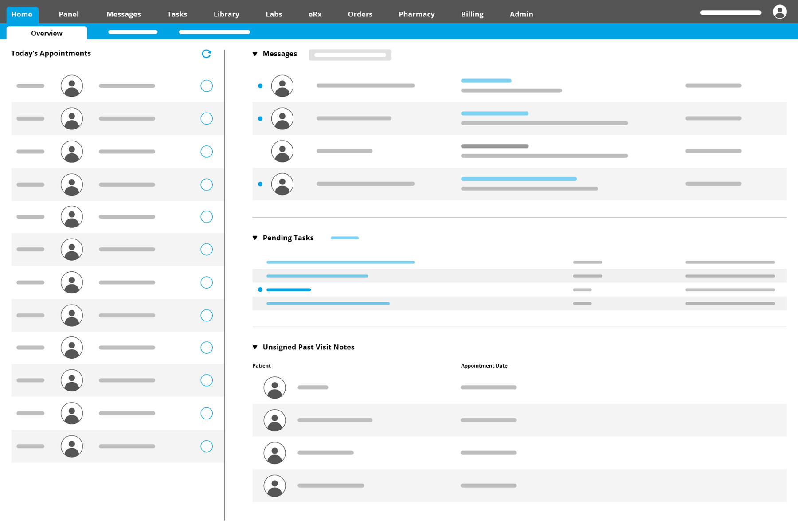
Task: Click last patient avatar in Unsigned Notes
Action: [x=275, y=486]
